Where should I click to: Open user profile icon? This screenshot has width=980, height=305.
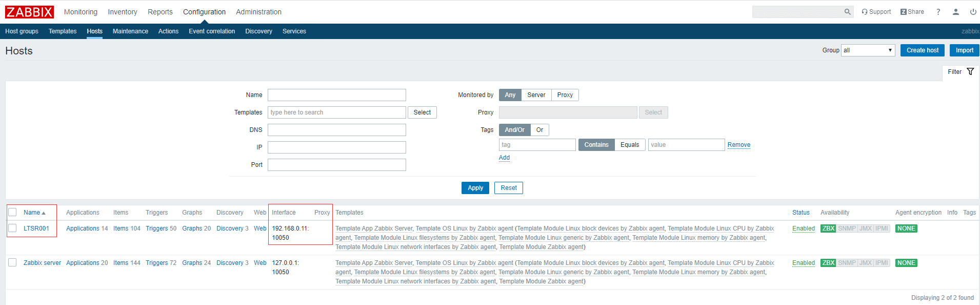pos(956,12)
